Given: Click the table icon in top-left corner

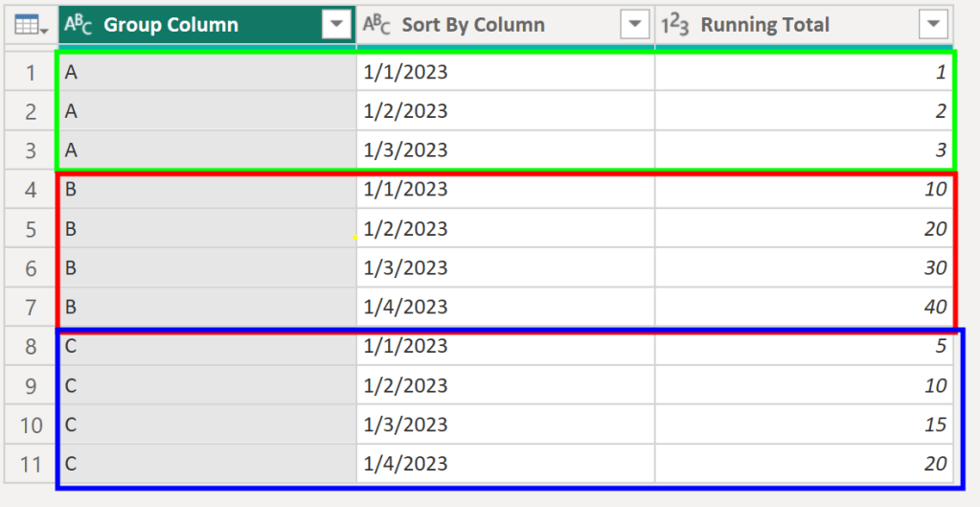Looking at the screenshot, I should click(x=30, y=25).
